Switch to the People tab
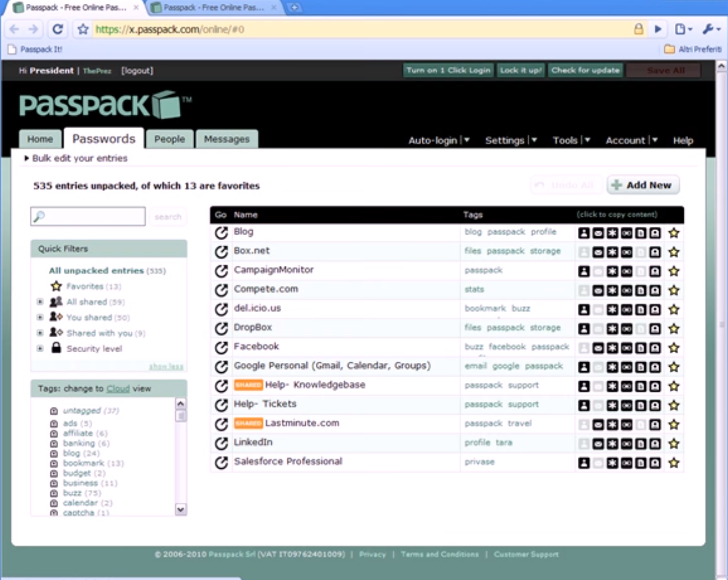This screenshot has height=580, width=728. tap(169, 139)
